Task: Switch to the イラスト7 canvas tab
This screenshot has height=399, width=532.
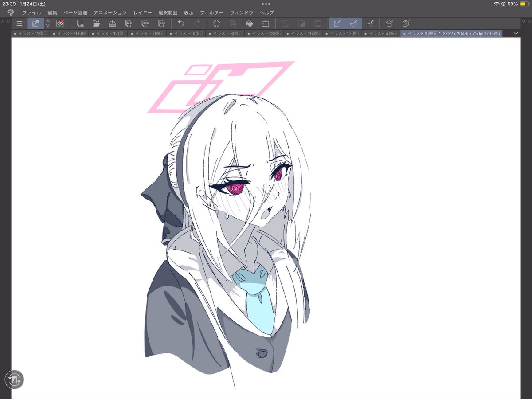Action: pyautogui.click(x=148, y=33)
